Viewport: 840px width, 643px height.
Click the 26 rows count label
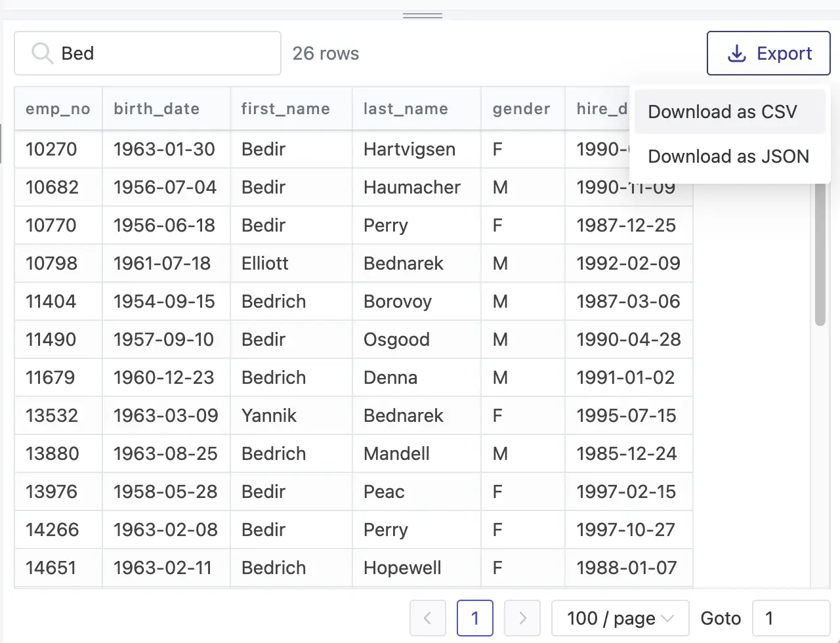click(x=325, y=53)
